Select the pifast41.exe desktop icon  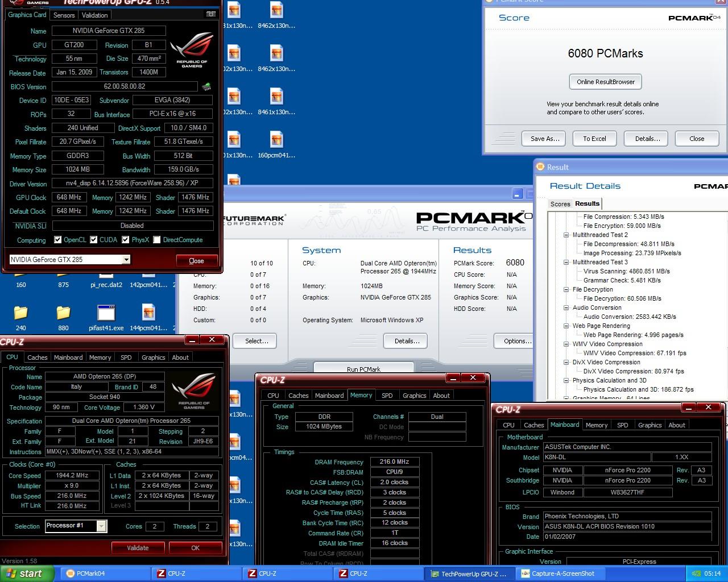coord(106,318)
